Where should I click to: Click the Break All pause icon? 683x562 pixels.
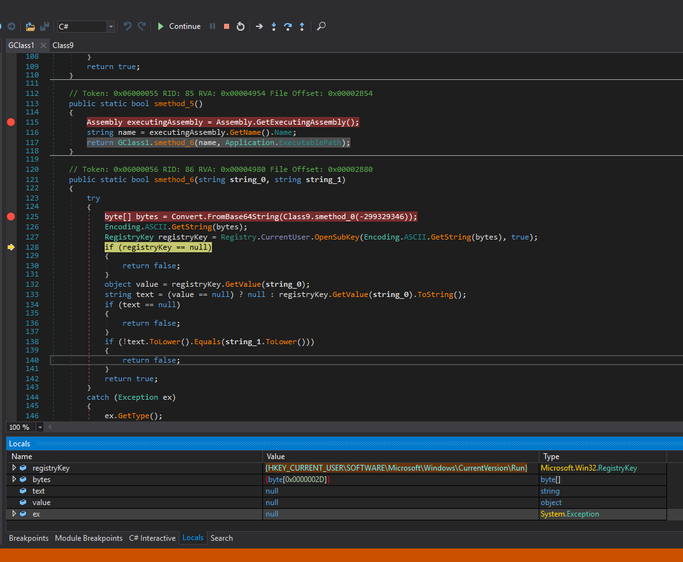coord(212,26)
